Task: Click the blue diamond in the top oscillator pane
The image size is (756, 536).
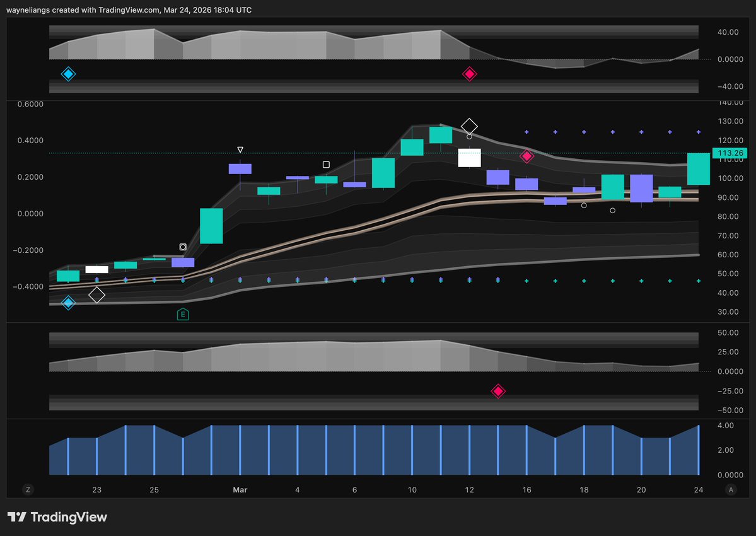Action: (68, 74)
